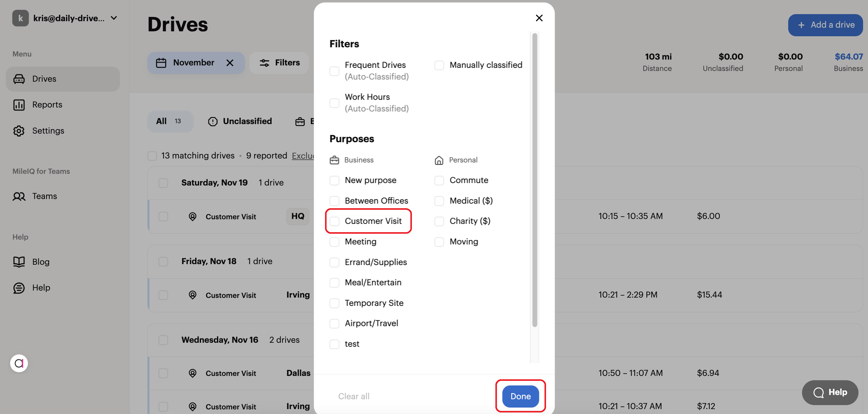Click the Done button

520,396
